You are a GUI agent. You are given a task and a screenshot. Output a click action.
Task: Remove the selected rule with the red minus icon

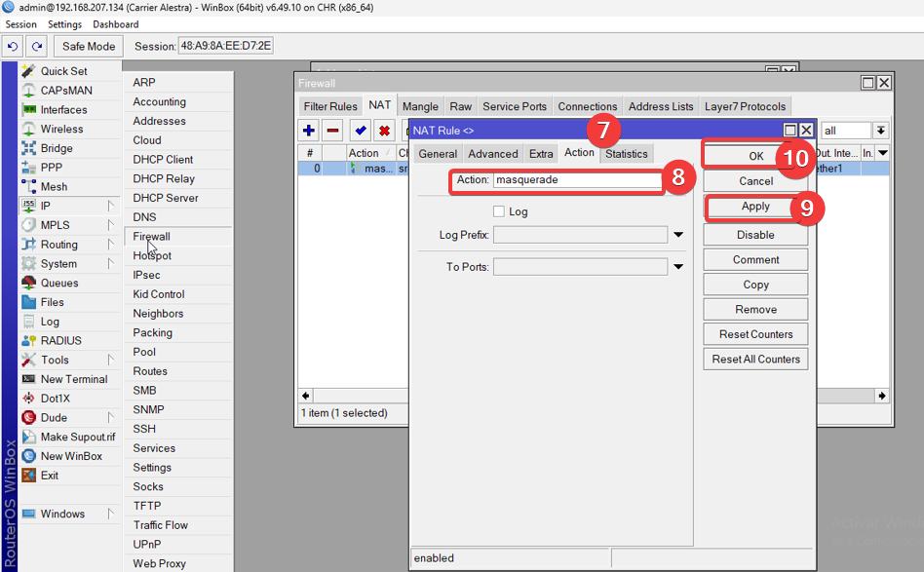(333, 130)
